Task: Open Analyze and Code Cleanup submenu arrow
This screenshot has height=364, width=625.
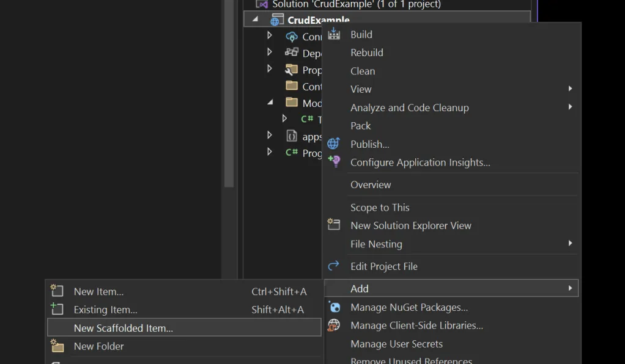Action: point(571,107)
